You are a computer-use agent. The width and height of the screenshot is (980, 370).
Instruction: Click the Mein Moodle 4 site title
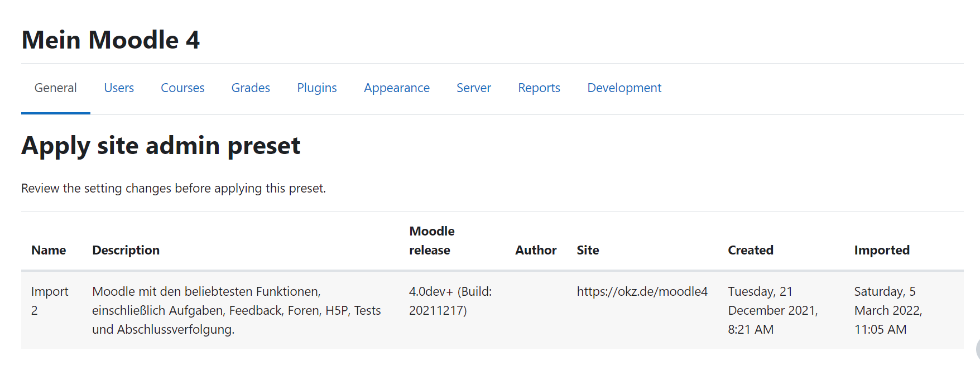click(111, 40)
